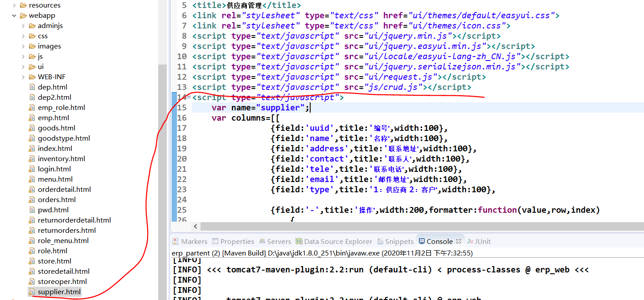Select the images folder icon
Image resolution: width=644 pixels, height=300 pixels.
[32, 46]
